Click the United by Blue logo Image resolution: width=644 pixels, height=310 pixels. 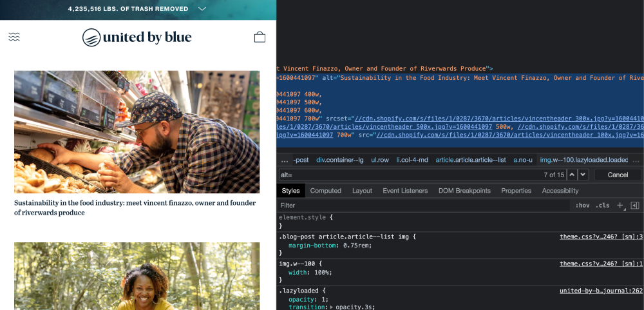pos(137,37)
